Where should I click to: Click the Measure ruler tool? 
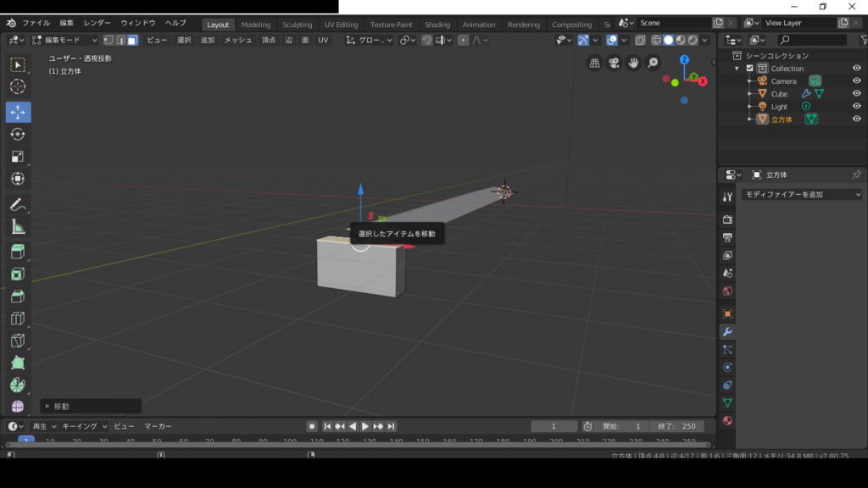pyautogui.click(x=18, y=227)
